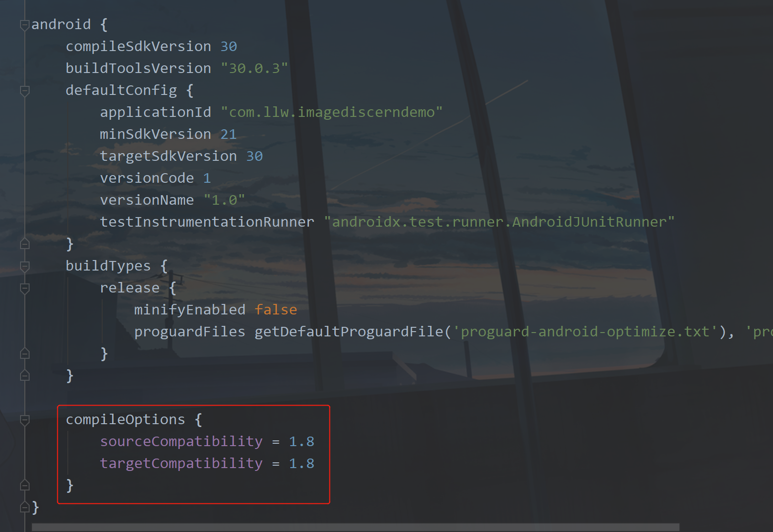The width and height of the screenshot is (773, 532).
Task: Click the release block name
Action: (x=130, y=288)
